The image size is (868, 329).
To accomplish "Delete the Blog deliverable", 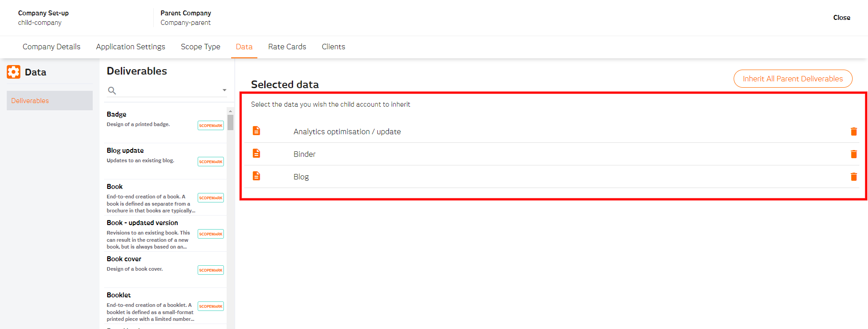I will (x=854, y=177).
